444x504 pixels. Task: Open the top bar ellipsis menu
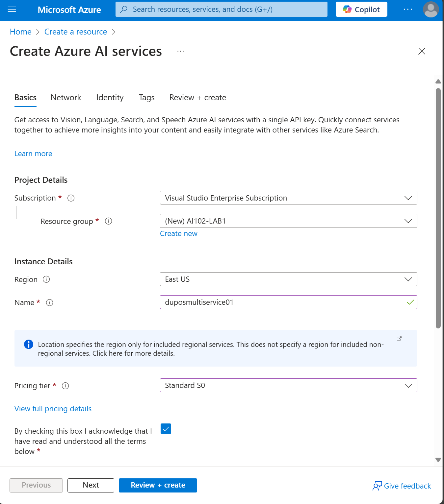click(x=408, y=9)
